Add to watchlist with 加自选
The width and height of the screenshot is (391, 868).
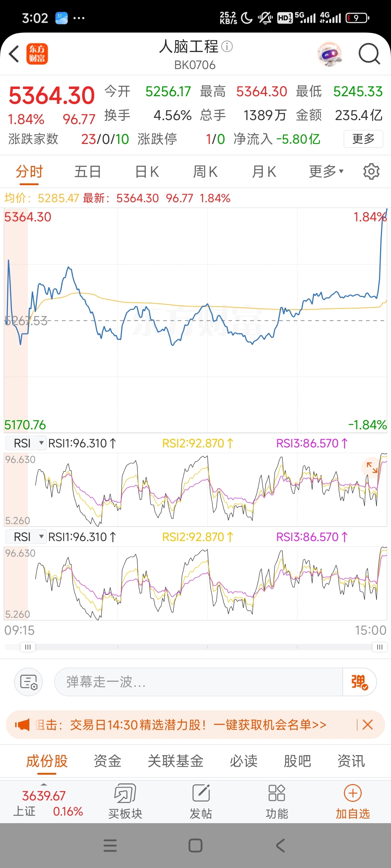[x=353, y=801]
